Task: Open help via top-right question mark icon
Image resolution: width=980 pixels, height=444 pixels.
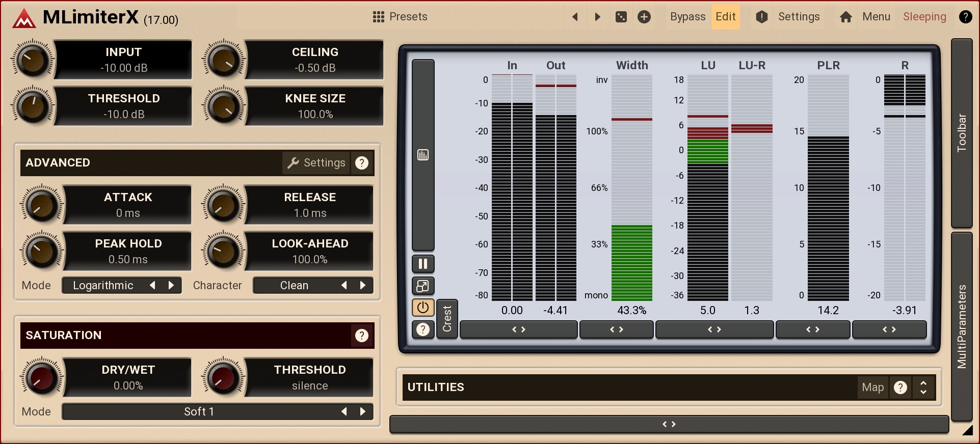Action: coord(965,17)
